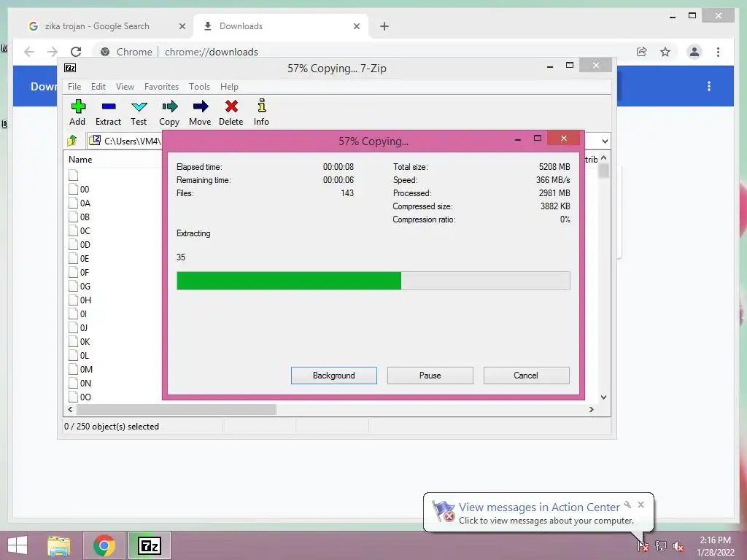Dismiss the Action Center notification balloon
This screenshot has height=560, width=747.
coord(640,505)
